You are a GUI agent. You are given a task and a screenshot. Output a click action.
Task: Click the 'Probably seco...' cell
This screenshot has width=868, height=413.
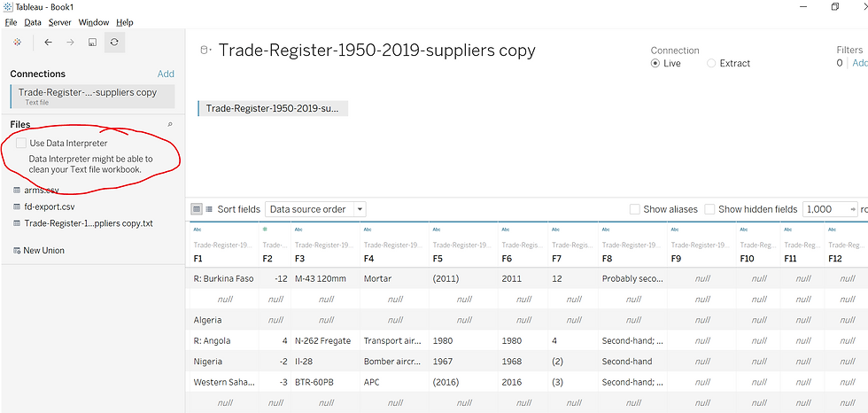(x=632, y=279)
